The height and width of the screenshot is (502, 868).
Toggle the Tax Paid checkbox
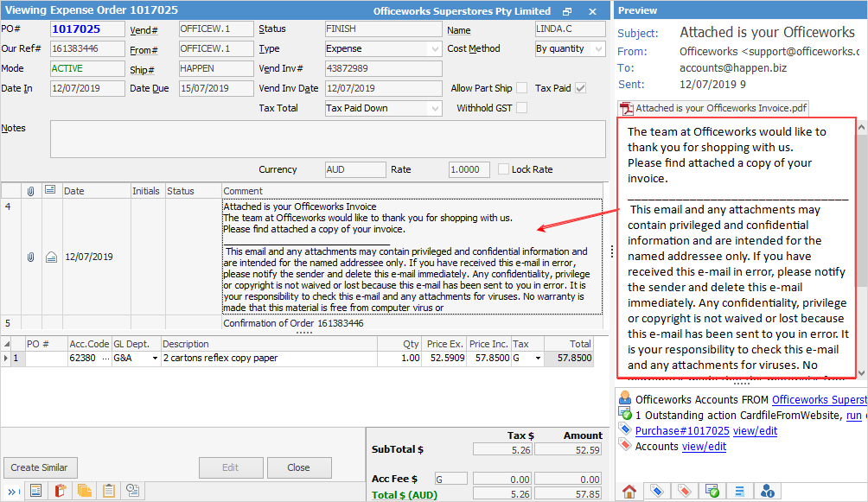click(580, 88)
